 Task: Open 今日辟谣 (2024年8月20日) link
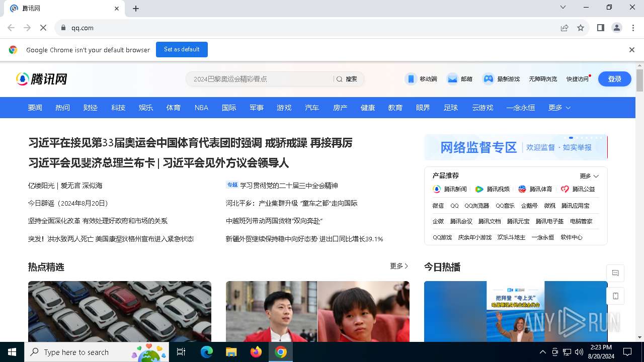click(69, 203)
